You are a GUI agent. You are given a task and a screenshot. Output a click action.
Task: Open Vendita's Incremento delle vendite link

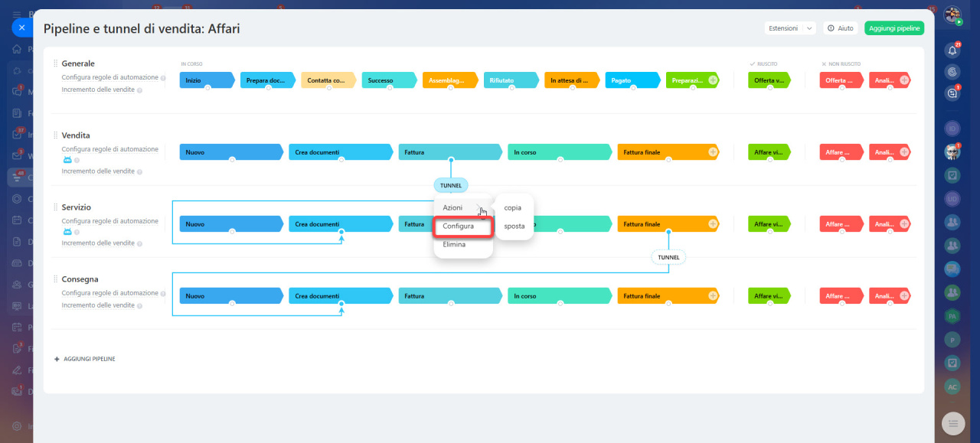(98, 171)
